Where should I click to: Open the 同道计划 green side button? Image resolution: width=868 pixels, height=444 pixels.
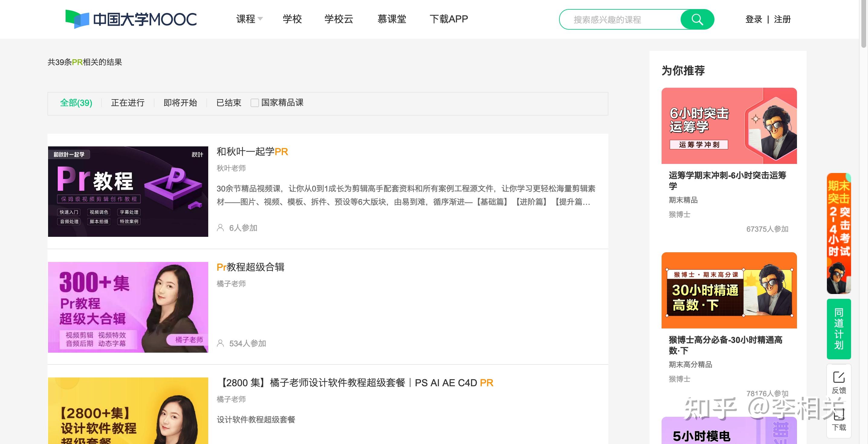pyautogui.click(x=838, y=329)
